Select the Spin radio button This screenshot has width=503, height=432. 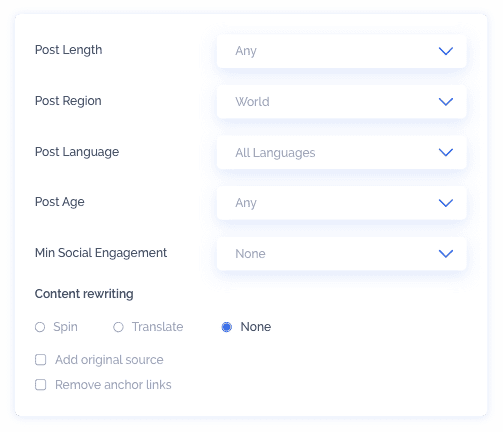[40, 327]
